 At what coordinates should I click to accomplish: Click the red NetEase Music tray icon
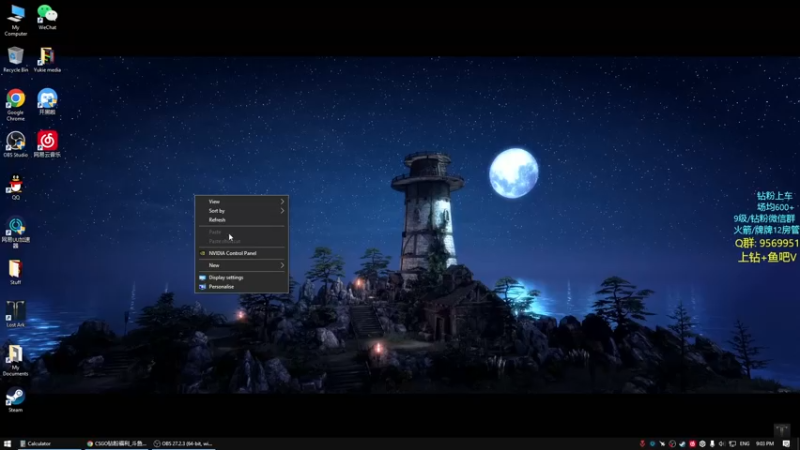pos(692,444)
